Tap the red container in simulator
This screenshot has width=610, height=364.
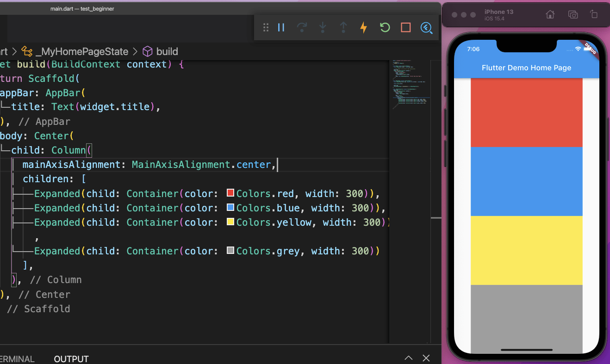[526, 112]
